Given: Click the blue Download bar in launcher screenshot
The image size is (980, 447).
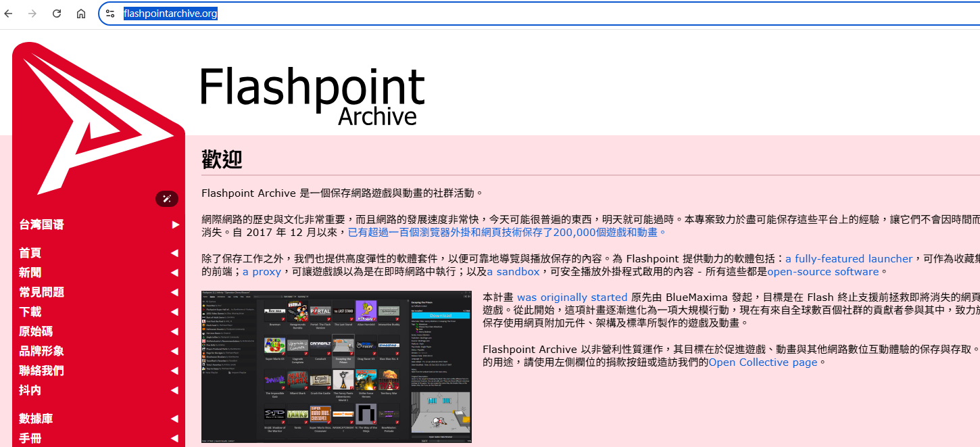Looking at the screenshot, I should point(441,315).
